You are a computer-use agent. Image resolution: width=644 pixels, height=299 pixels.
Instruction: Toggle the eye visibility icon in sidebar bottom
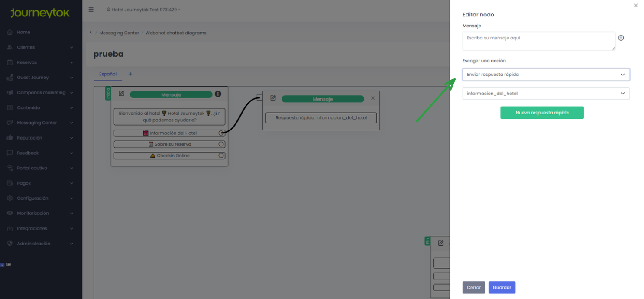[x=9, y=264]
